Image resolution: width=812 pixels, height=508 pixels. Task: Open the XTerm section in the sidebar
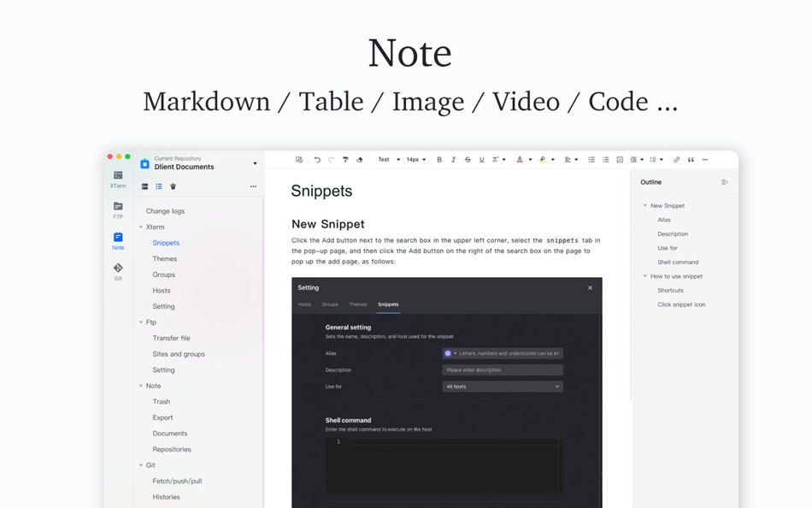(x=118, y=179)
